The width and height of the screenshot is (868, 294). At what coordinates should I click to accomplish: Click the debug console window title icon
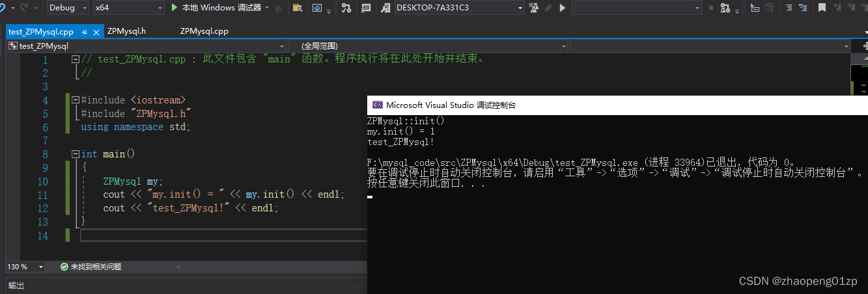tap(377, 105)
